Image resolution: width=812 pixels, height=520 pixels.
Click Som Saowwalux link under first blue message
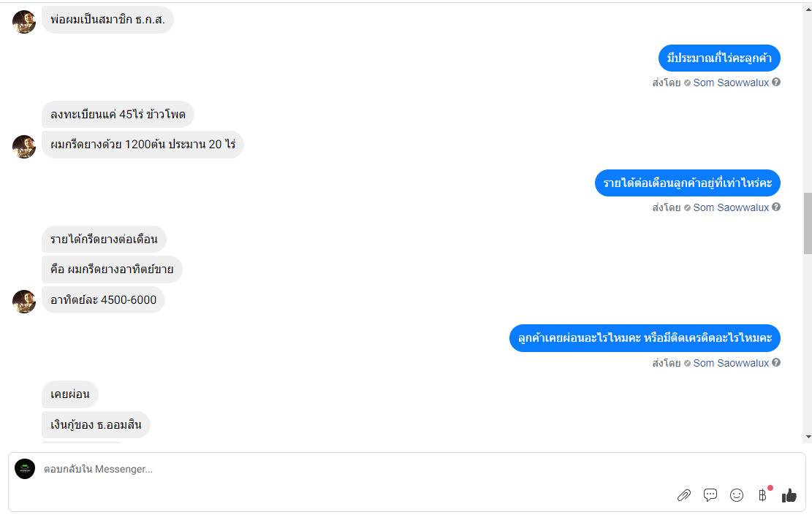[731, 83]
